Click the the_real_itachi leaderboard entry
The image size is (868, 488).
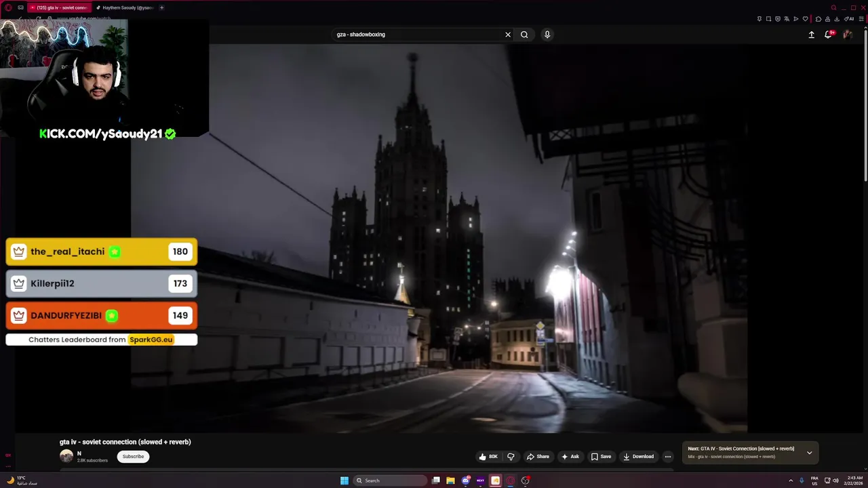tap(102, 251)
